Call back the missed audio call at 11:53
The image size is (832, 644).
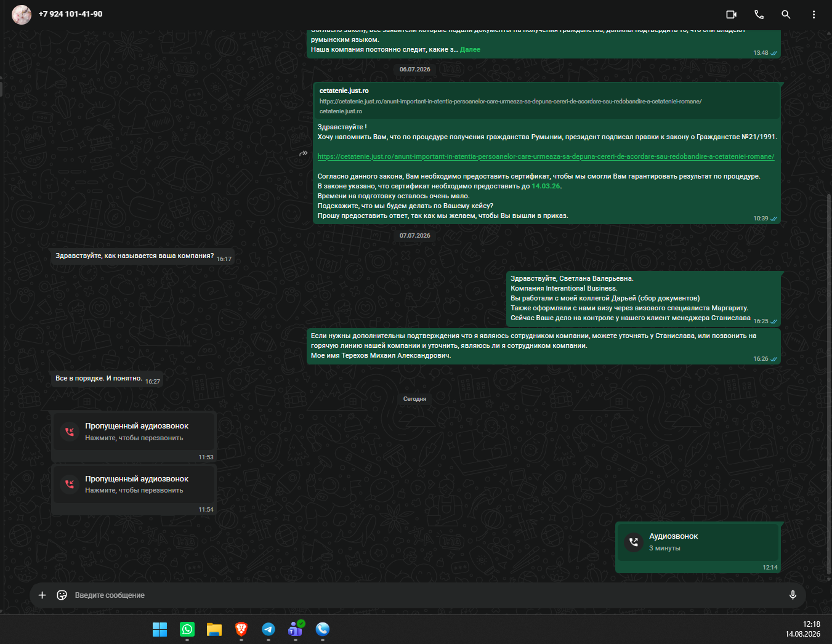[134, 432]
